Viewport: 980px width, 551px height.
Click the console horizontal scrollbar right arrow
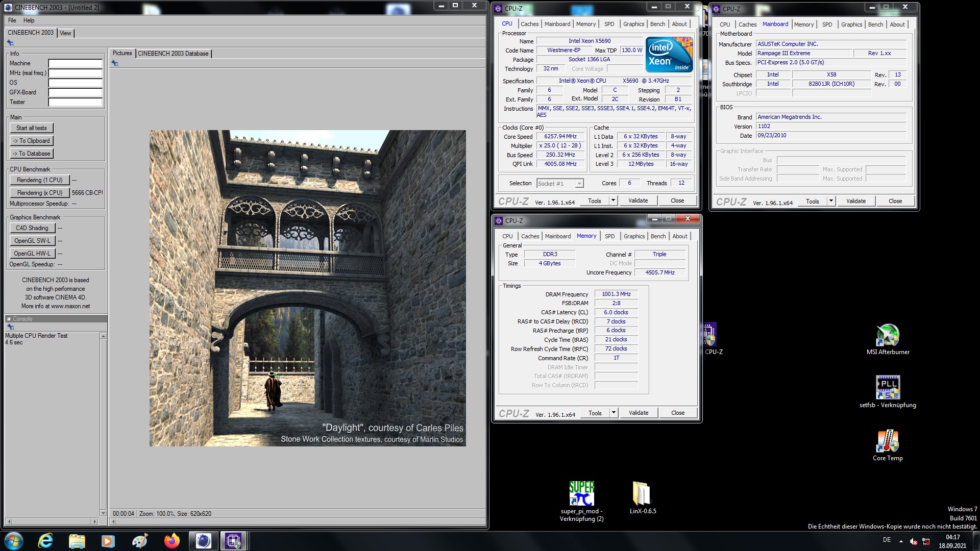point(94,521)
